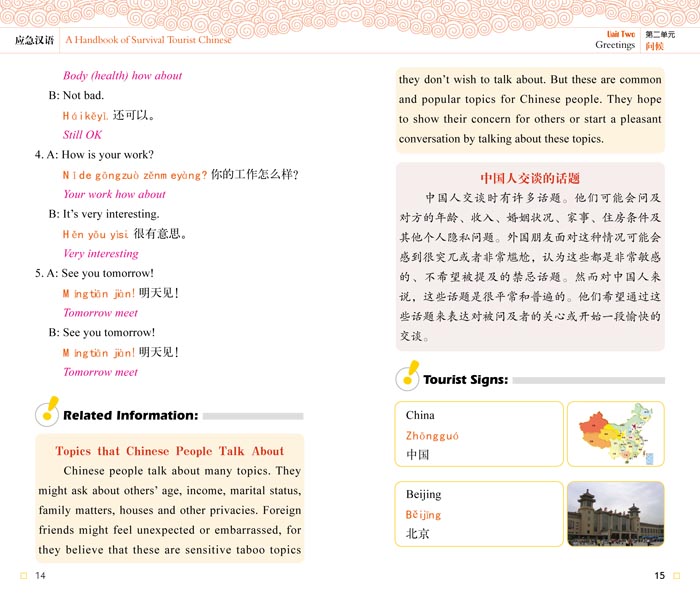Viewport: 700px width, 595px height.
Task: Click the page number 14
Action: point(40,575)
